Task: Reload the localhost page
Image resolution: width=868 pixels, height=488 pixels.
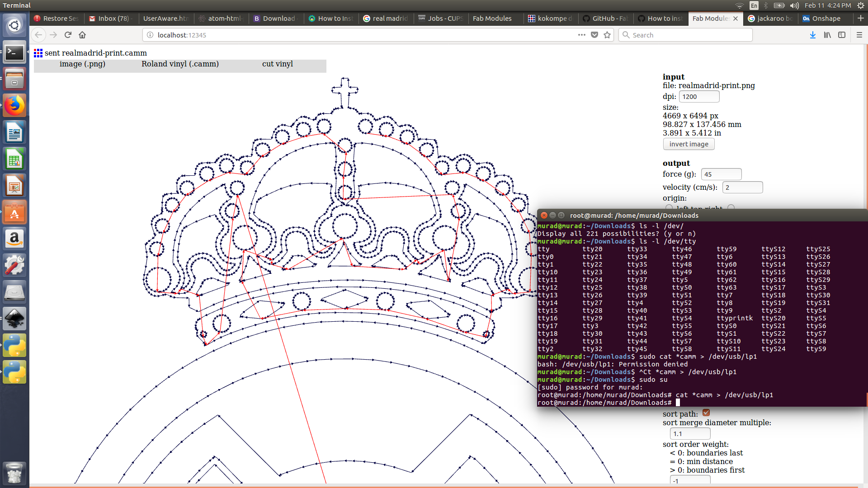Action: coord(68,35)
